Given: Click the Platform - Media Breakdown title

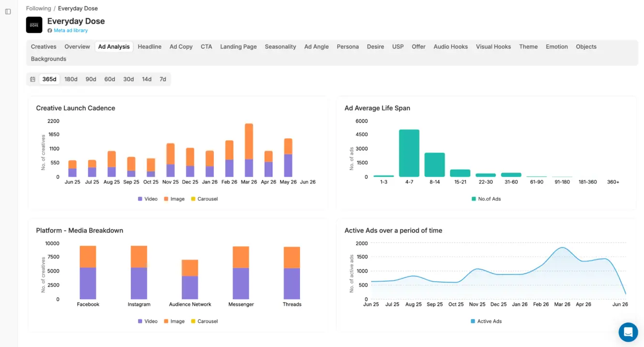Looking at the screenshot, I should pos(80,231).
